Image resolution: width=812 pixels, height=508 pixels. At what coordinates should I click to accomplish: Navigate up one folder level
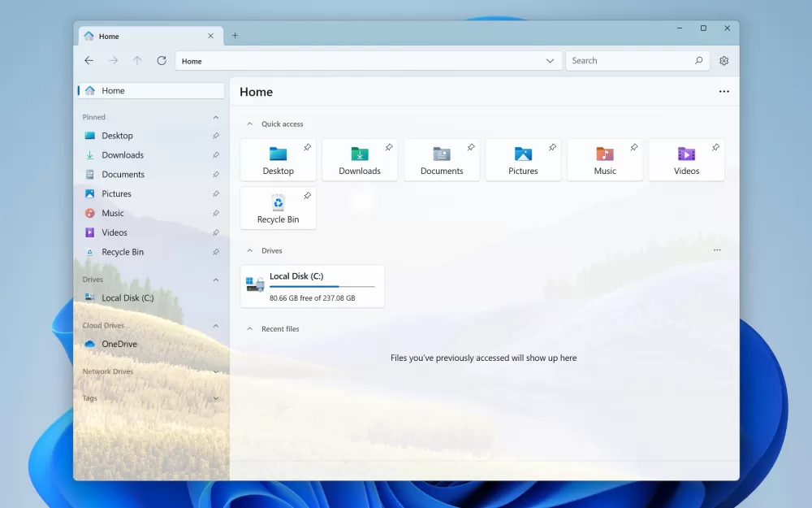[137, 61]
